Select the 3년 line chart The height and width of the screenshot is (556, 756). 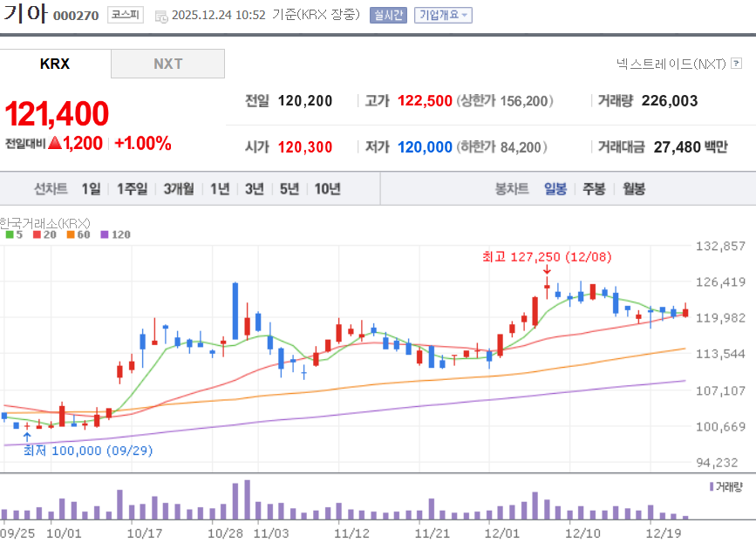[x=254, y=189]
